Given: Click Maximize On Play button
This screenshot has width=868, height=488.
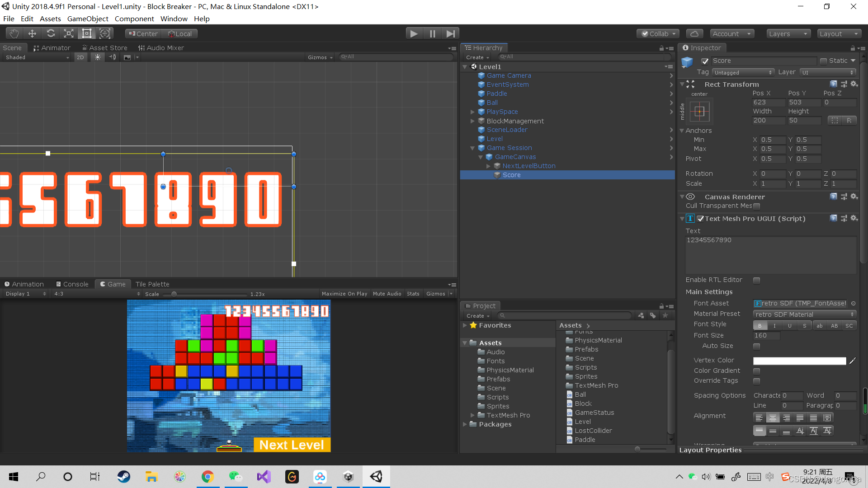Looking at the screenshot, I should (x=344, y=294).
